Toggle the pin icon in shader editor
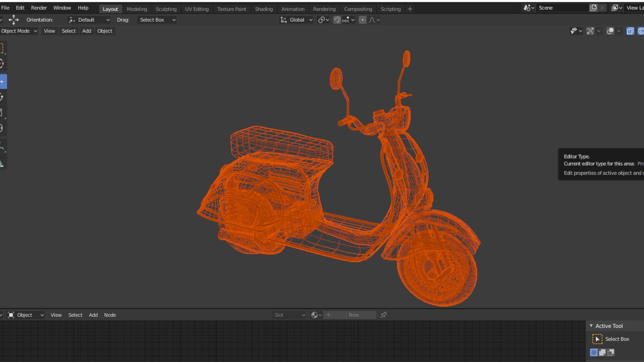Image resolution: width=644 pixels, height=362 pixels. pyautogui.click(x=384, y=315)
